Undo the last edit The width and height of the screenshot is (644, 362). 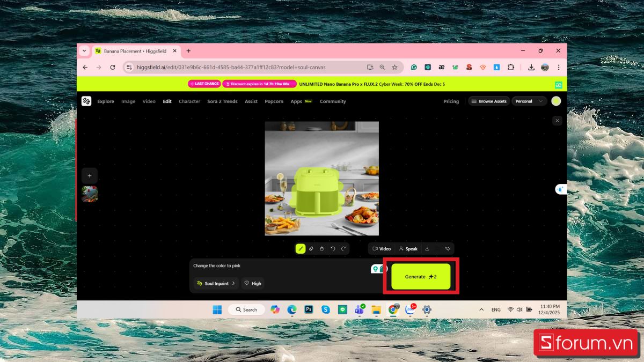point(333,249)
